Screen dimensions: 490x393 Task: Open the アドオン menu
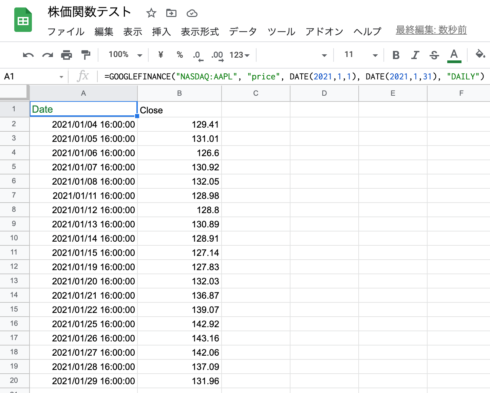pos(324,32)
